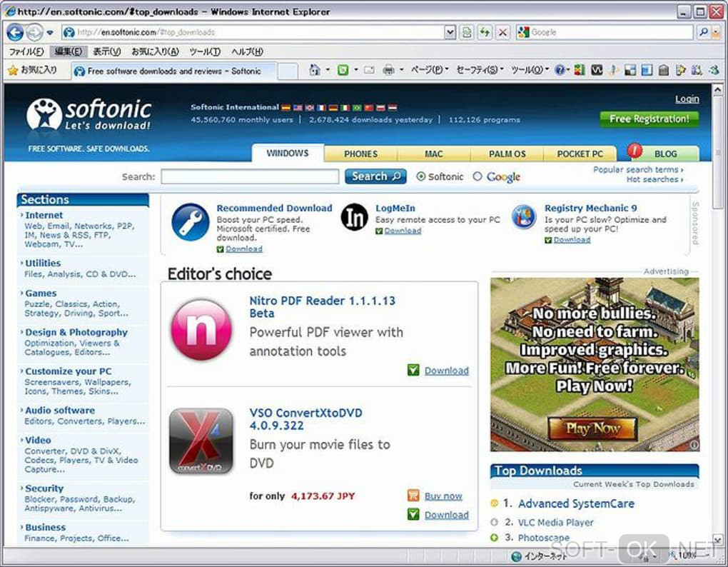The image size is (728, 567).
Task: Click the Home icon in command bar
Action: pos(315,70)
